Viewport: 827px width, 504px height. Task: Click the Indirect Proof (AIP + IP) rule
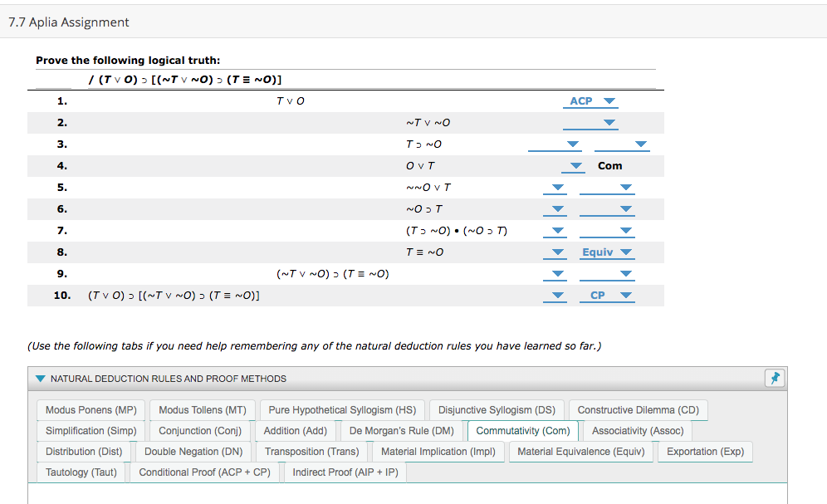point(345,472)
